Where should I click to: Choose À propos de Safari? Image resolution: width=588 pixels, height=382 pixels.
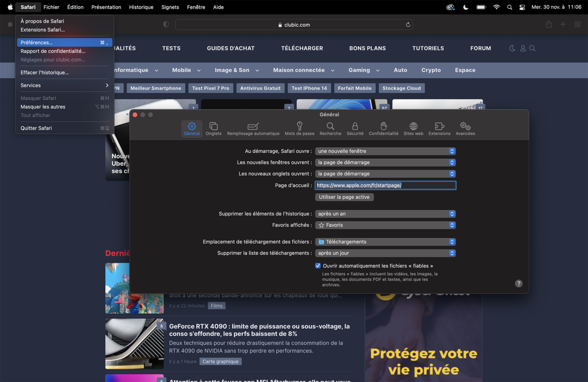[x=65, y=21]
